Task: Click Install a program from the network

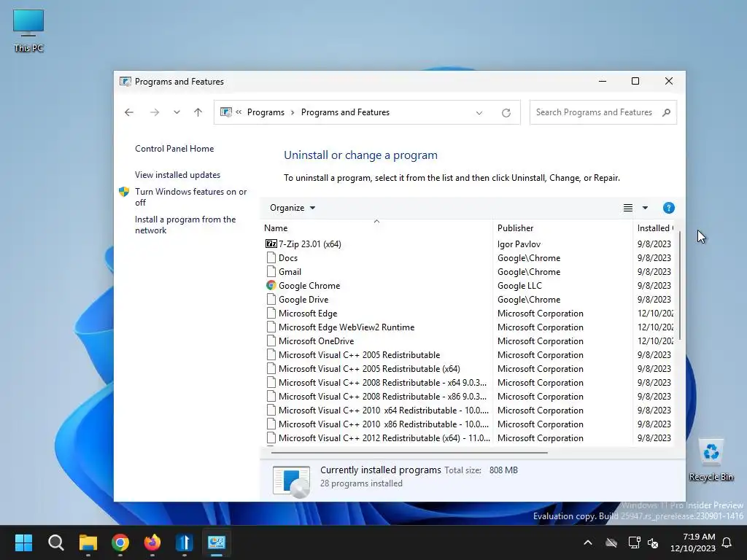Action: tap(185, 225)
